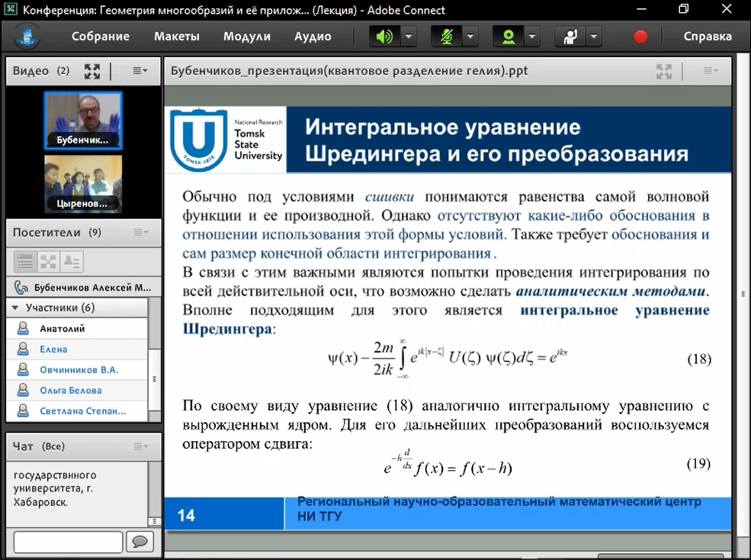Click the raise hand status icon

pos(569,37)
